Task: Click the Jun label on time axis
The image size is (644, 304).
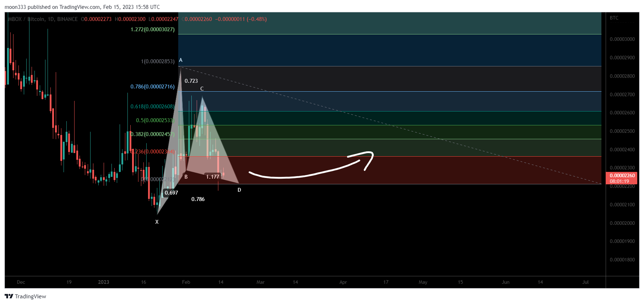Action: click(x=506, y=282)
